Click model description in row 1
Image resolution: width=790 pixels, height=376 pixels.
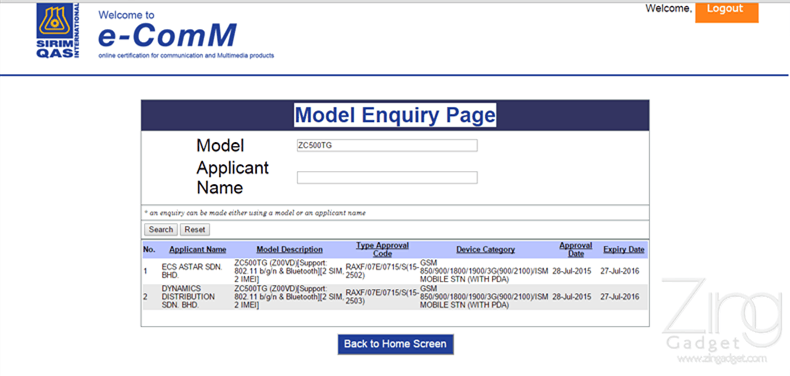[x=290, y=271]
